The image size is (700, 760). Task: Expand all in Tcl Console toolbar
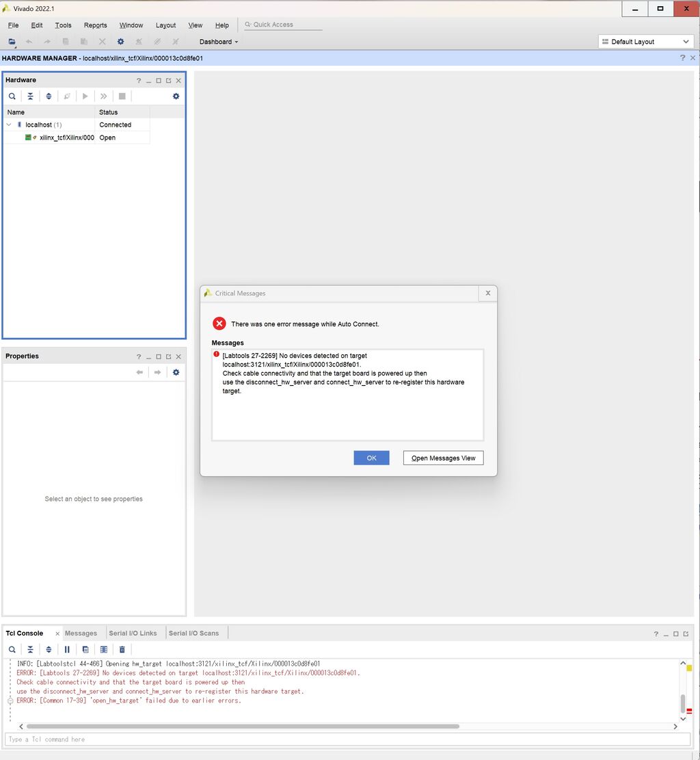[x=49, y=649]
